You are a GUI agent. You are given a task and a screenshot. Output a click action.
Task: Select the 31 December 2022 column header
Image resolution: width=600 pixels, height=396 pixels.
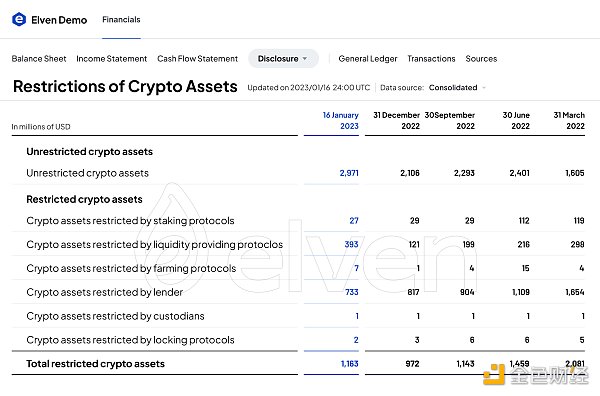(x=396, y=121)
